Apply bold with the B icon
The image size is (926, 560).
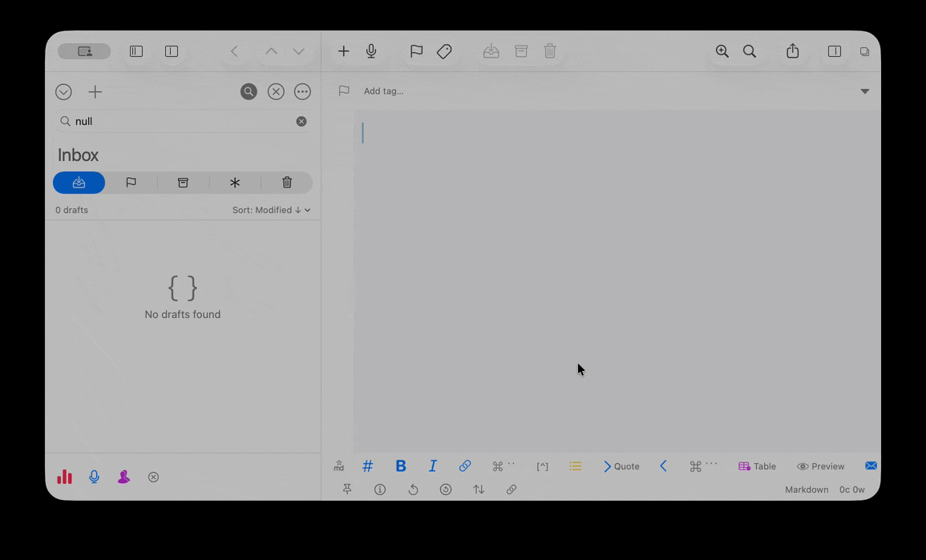click(400, 466)
